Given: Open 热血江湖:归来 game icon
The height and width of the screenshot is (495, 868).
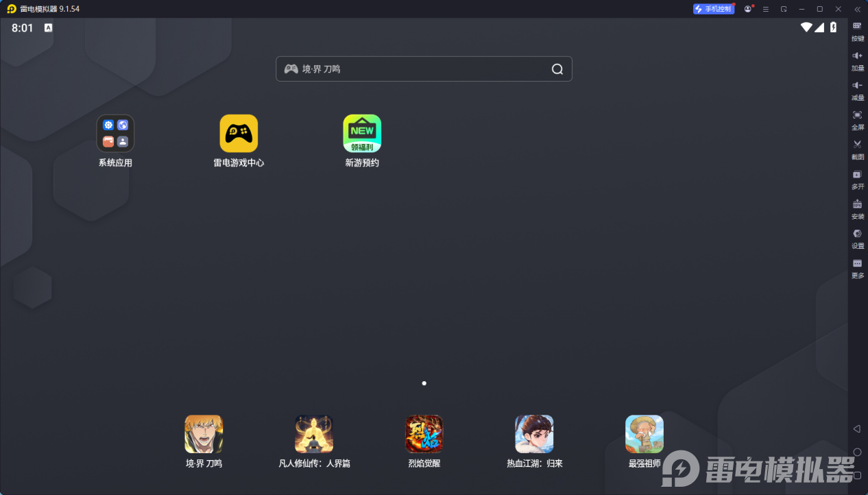Looking at the screenshot, I should point(534,434).
